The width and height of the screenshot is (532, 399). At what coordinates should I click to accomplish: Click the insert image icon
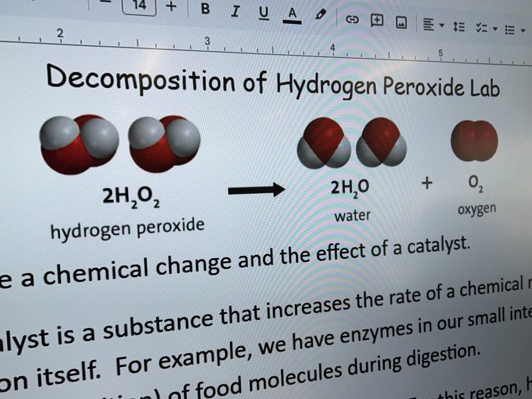coord(401,22)
